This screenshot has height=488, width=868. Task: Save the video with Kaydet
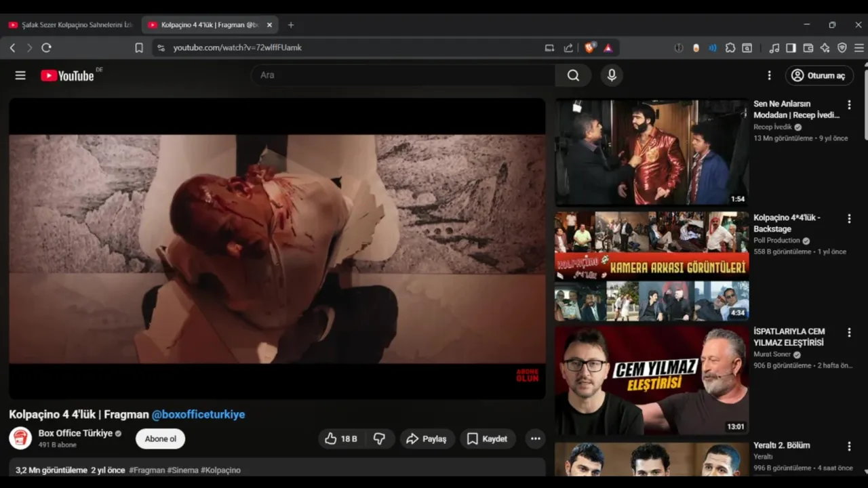pos(488,439)
